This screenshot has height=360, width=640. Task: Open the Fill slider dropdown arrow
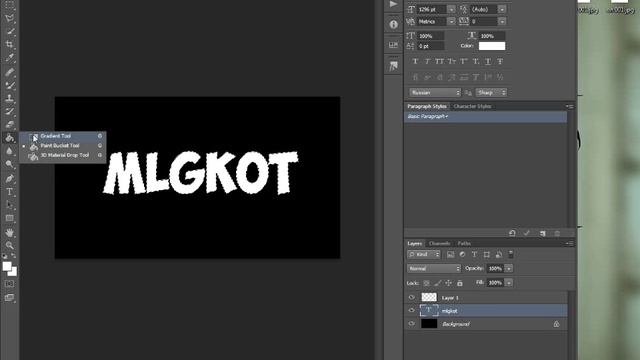(x=509, y=282)
